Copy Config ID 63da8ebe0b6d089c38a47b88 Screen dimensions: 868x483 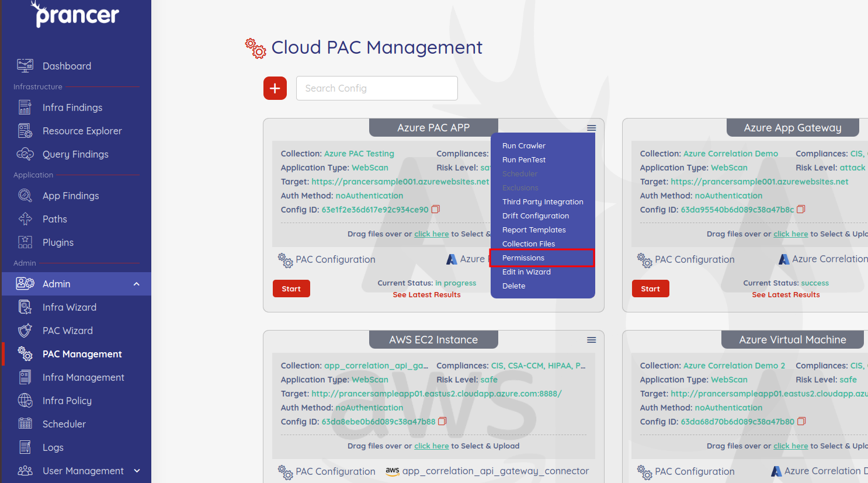click(x=442, y=421)
